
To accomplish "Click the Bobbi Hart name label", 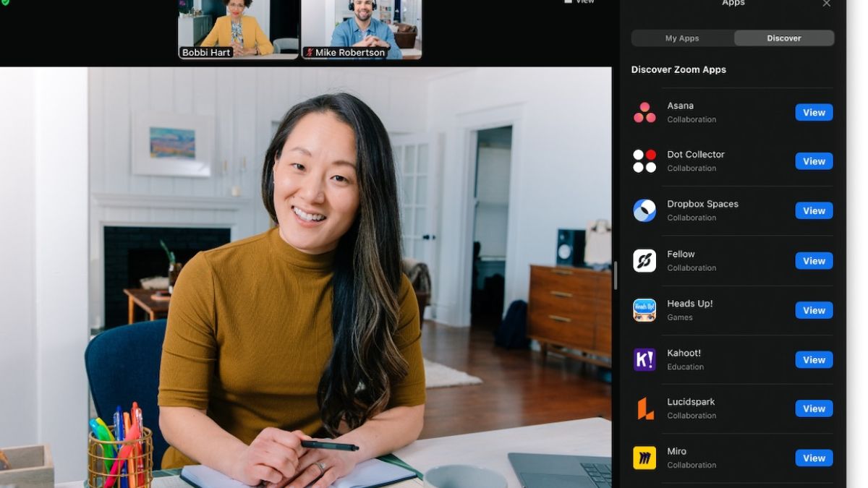I will (x=206, y=53).
